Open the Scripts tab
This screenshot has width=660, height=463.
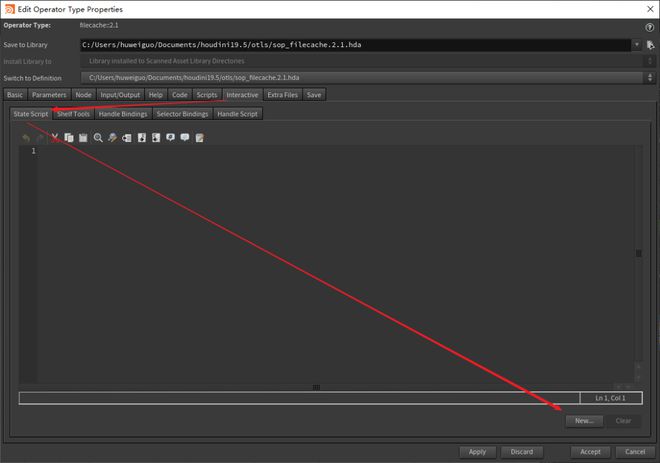pyautogui.click(x=207, y=95)
